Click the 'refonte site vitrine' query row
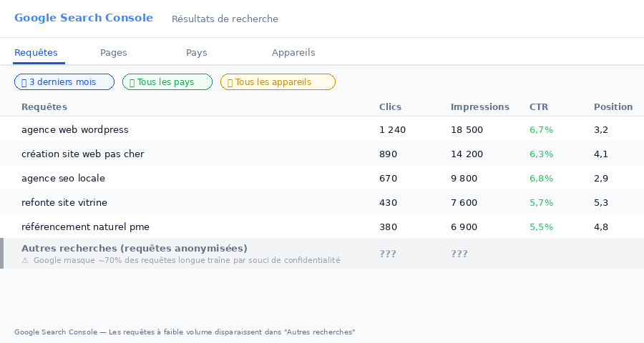The height and width of the screenshot is (343, 644). tap(64, 203)
